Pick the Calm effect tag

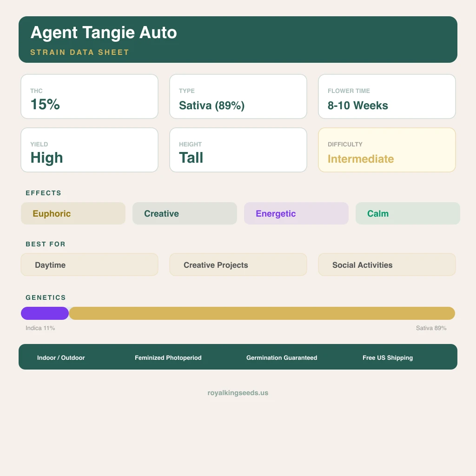[x=408, y=213]
